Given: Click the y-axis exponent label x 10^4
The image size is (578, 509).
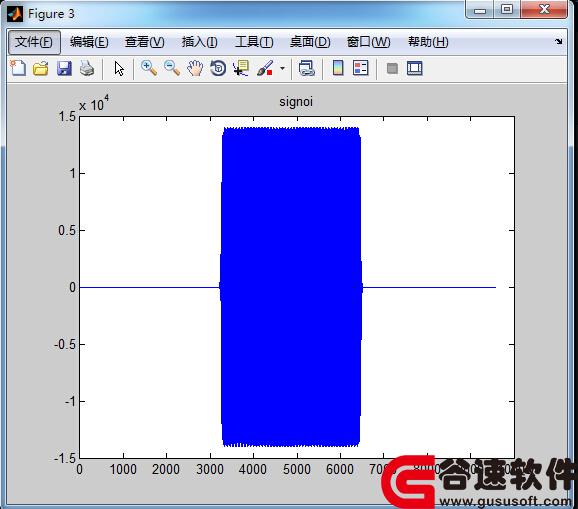Looking at the screenshot, I should (94, 103).
